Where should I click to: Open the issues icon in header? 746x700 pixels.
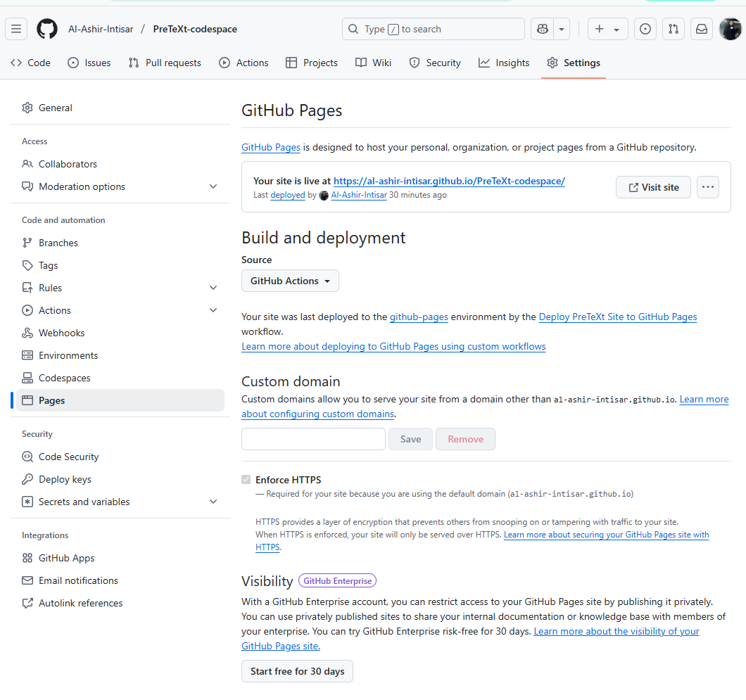645,29
